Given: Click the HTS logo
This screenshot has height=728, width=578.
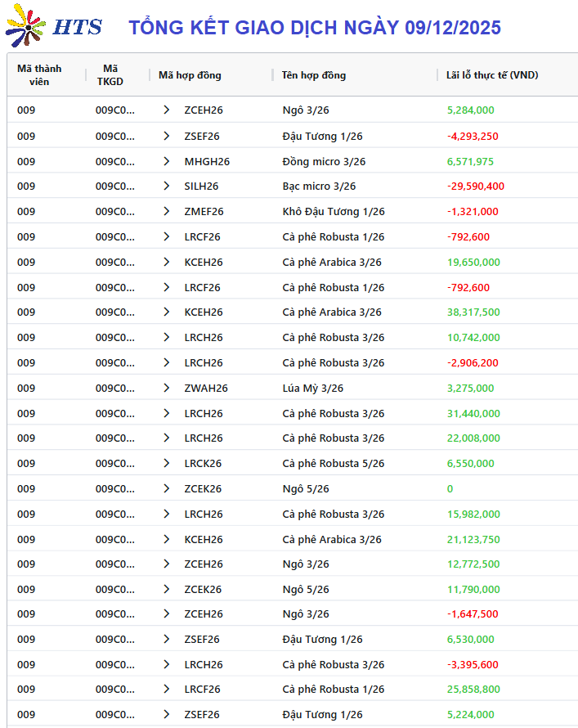Looking at the screenshot, I should click(x=54, y=26).
